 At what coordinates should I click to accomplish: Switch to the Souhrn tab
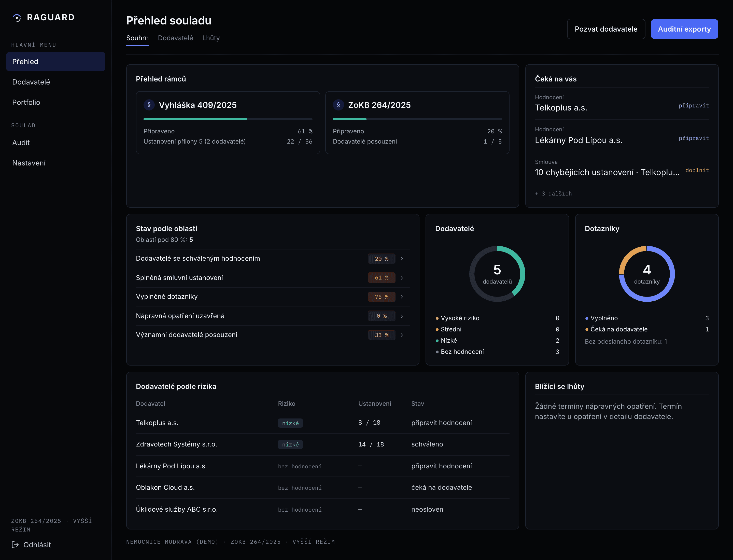pyautogui.click(x=137, y=38)
